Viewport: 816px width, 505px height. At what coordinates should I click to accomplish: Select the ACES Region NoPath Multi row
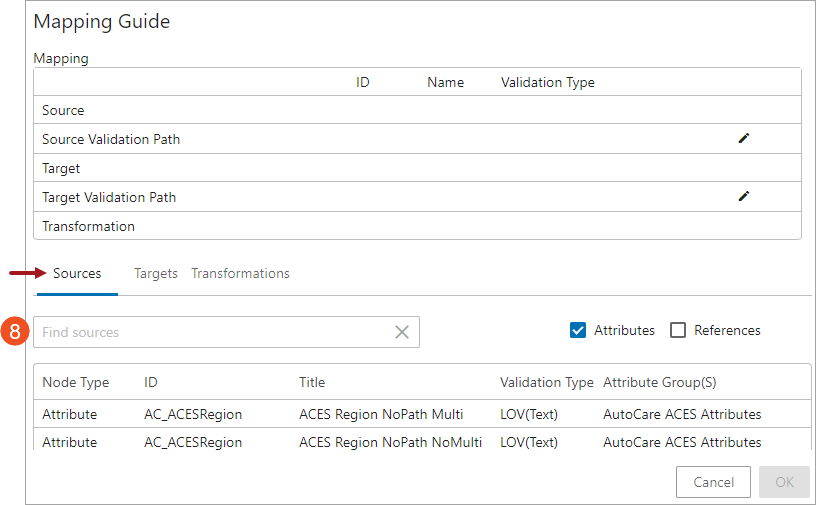point(380,414)
